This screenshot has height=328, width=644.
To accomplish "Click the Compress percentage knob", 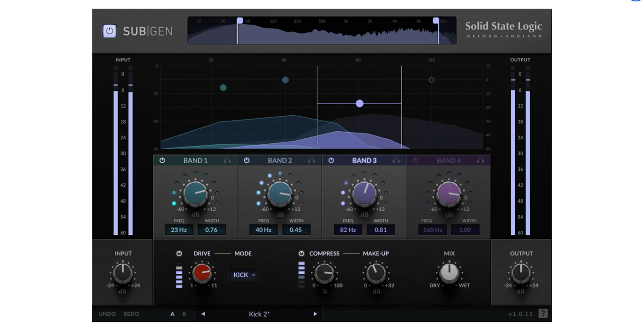I will pyautogui.click(x=324, y=274).
